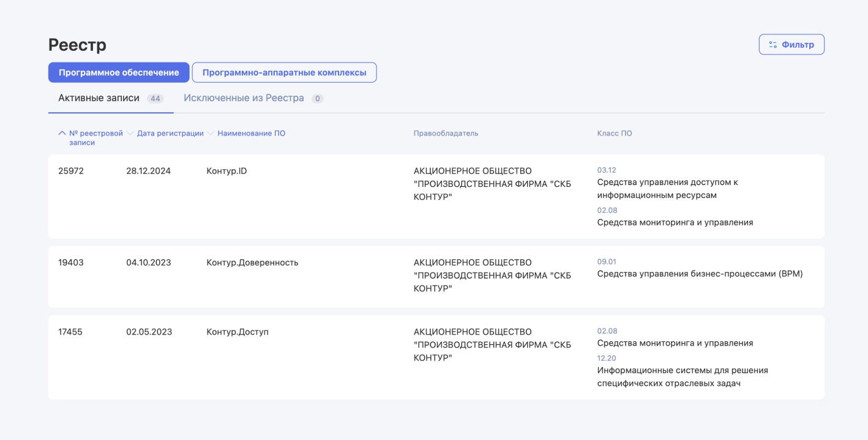This screenshot has height=440, width=868.
Task: Open the Фильтр panel
Action: tap(791, 44)
